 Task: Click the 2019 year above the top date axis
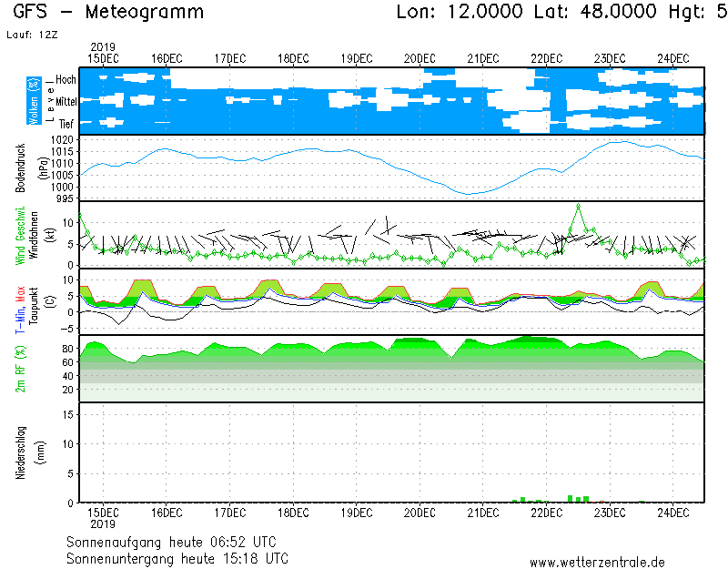(x=103, y=47)
